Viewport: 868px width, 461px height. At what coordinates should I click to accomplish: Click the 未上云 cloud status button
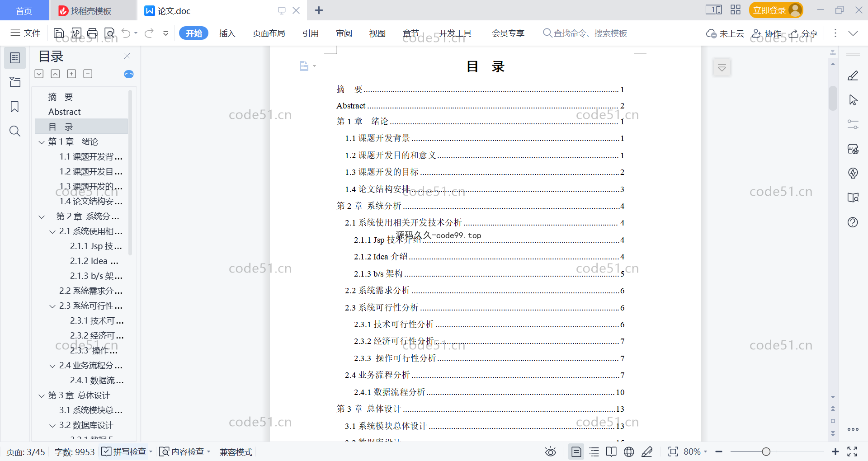[725, 33]
